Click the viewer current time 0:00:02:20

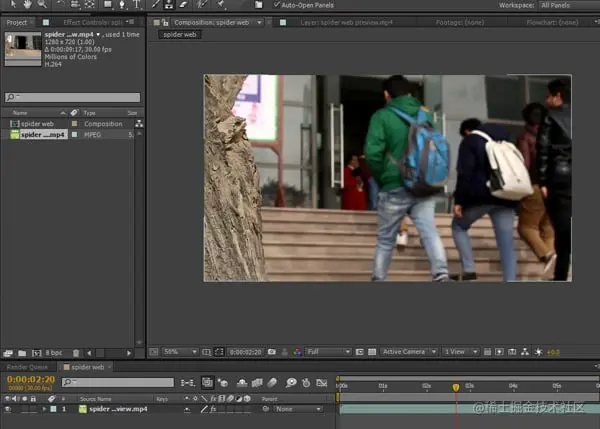click(245, 352)
